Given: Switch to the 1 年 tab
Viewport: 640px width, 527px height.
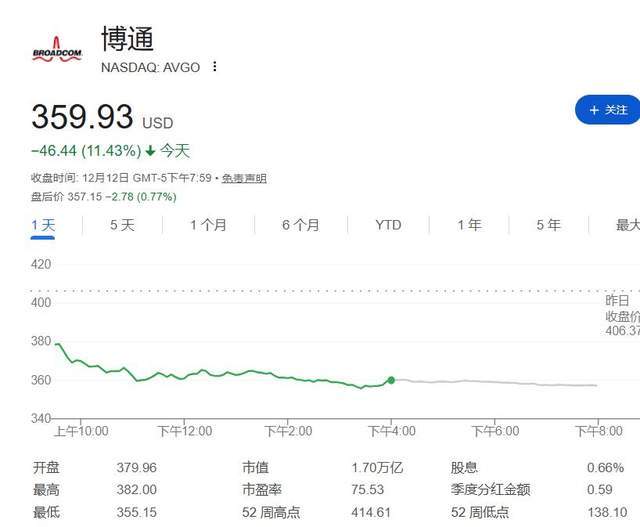Looking at the screenshot, I should pos(469,225).
